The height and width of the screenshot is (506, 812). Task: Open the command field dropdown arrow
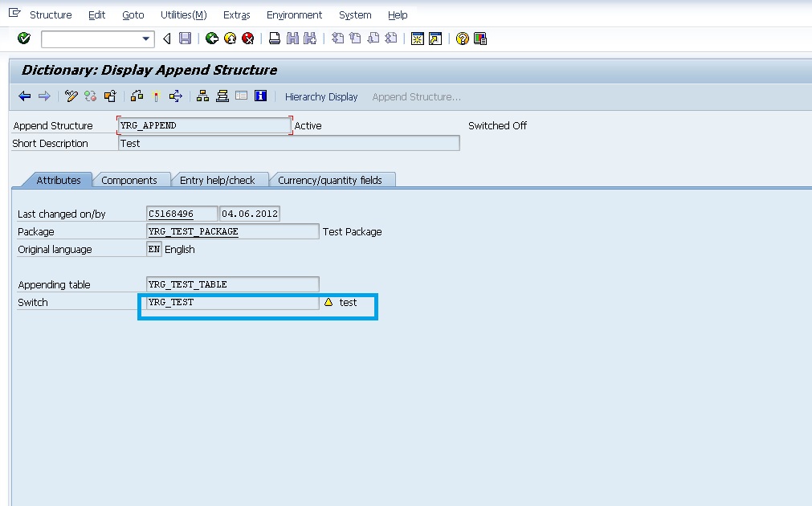[146, 39]
